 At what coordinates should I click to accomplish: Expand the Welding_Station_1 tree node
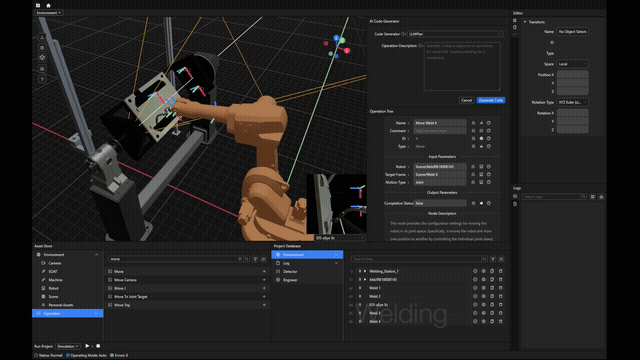click(x=365, y=271)
